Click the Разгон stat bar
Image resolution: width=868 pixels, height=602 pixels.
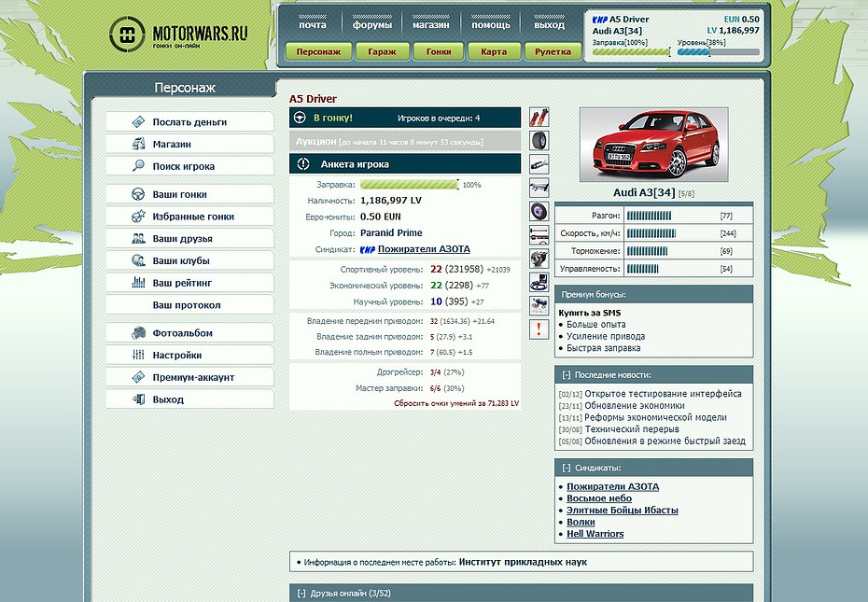(649, 216)
